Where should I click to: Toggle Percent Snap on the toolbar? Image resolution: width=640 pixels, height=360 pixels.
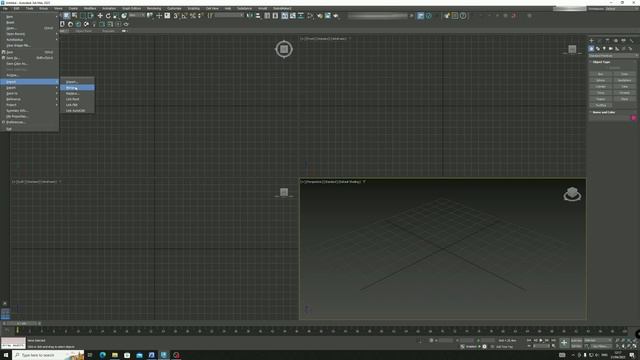pos(193,16)
